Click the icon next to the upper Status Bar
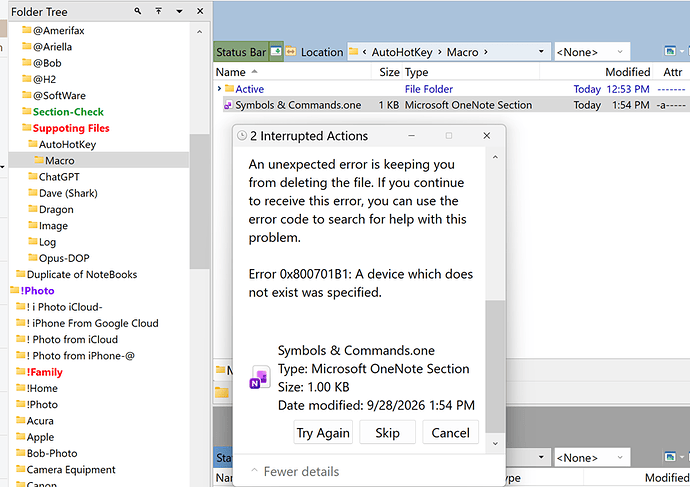 click(x=276, y=51)
